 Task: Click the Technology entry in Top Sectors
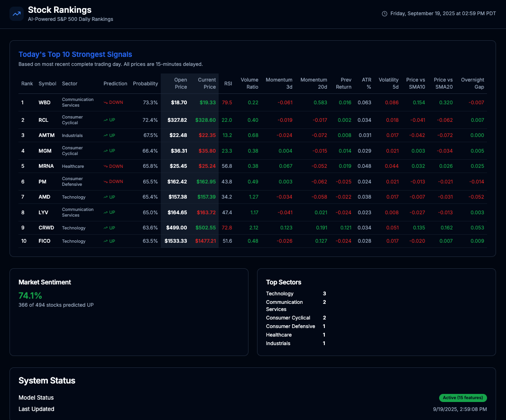(x=279, y=294)
